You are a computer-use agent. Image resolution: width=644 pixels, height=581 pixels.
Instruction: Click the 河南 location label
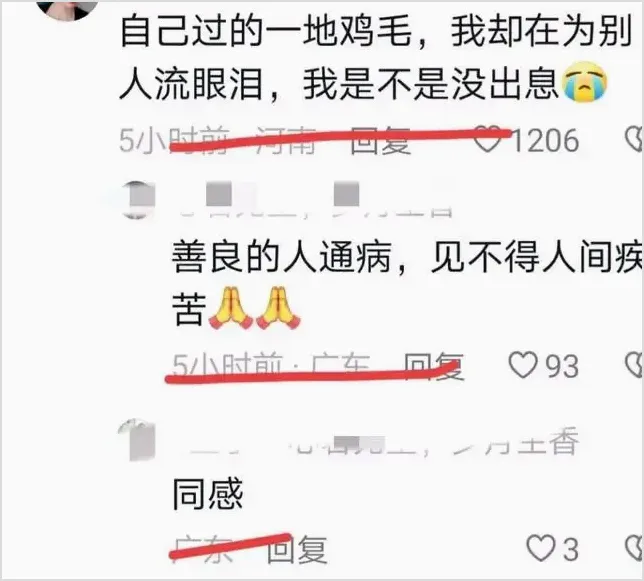click(286, 140)
